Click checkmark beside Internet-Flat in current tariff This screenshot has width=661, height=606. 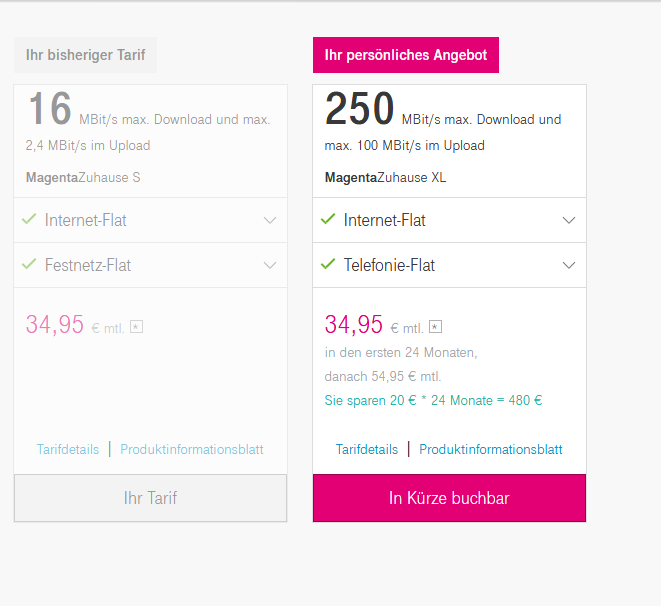(x=29, y=219)
